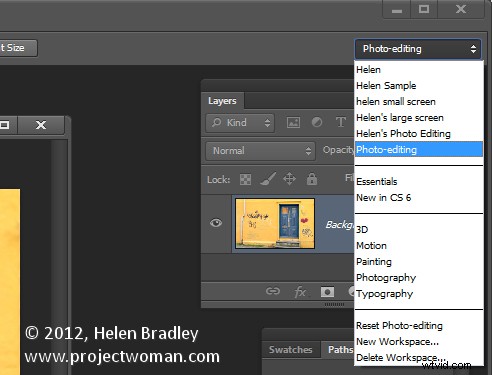Choose Delete Workspace... option
Image resolution: width=492 pixels, height=375 pixels.
tap(419, 357)
